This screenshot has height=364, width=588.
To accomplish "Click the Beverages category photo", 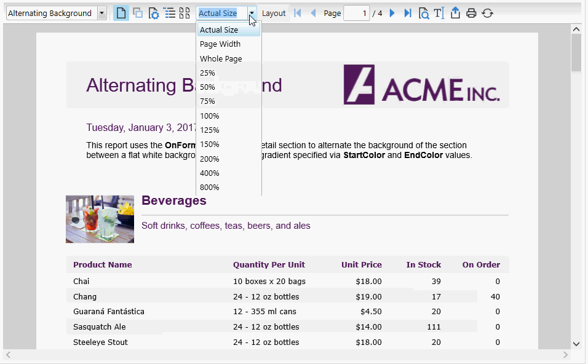I will click(100, 219).
